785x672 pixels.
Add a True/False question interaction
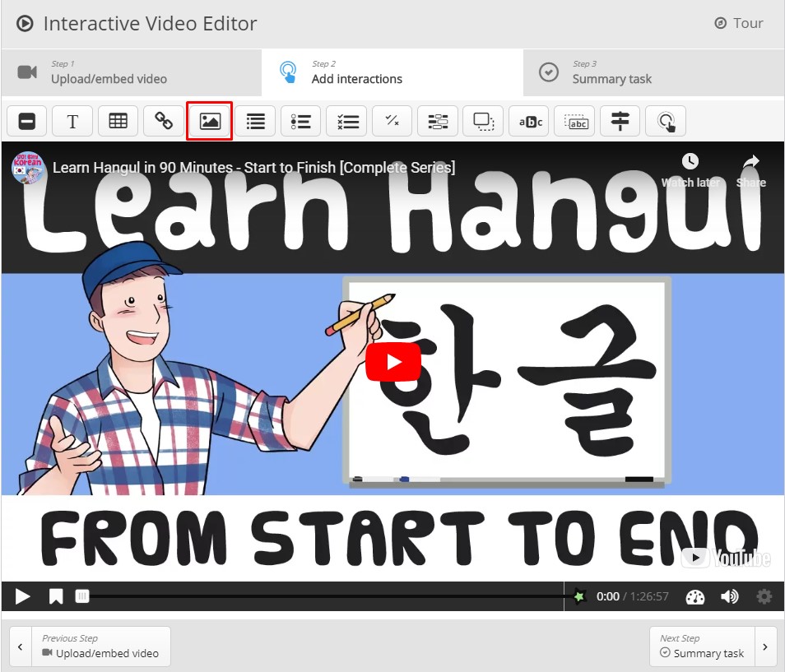(392, 121)
